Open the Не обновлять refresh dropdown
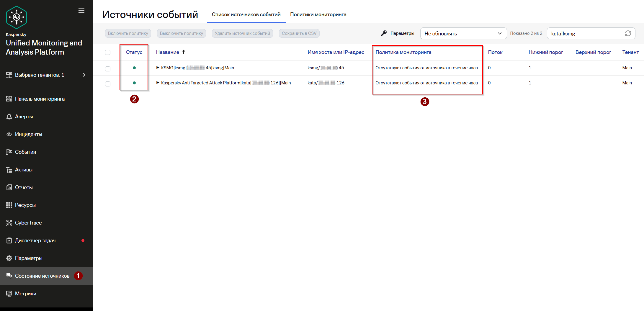Screen dimensions: 644x311 pyautogui.click(x=463, y=33)
